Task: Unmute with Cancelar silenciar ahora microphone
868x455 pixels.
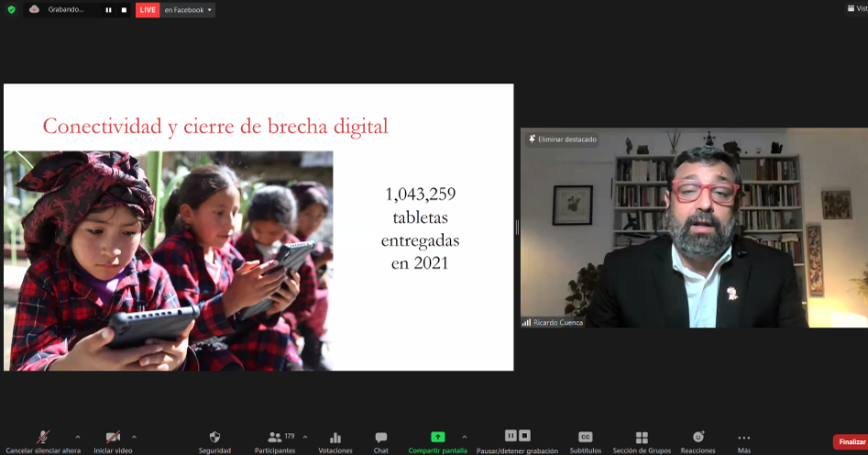Action: point(43,438)
